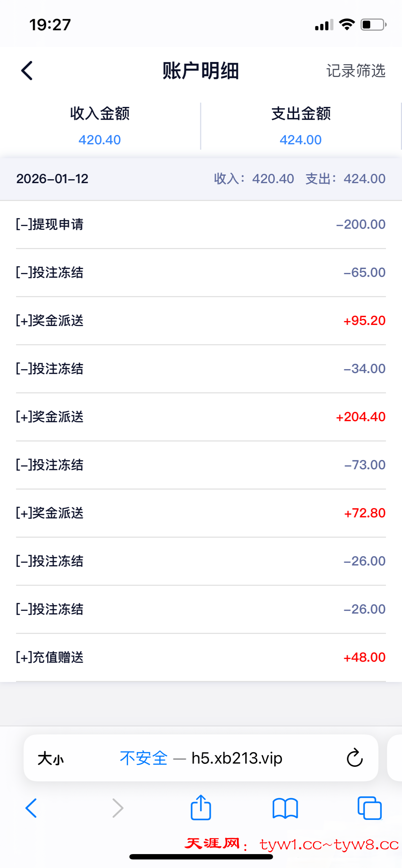Open the 大小 page text size menu
402x868 pixels.
pos(51,758)
